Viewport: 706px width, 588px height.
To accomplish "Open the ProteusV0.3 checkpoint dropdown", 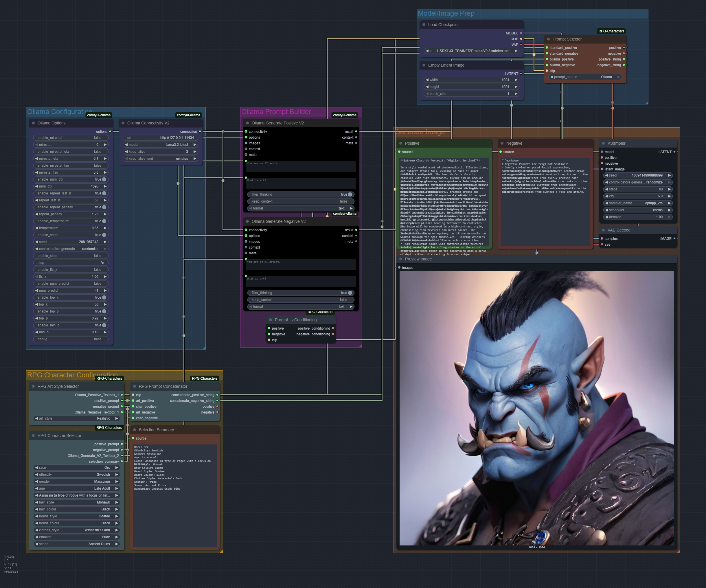I will 472,51.
